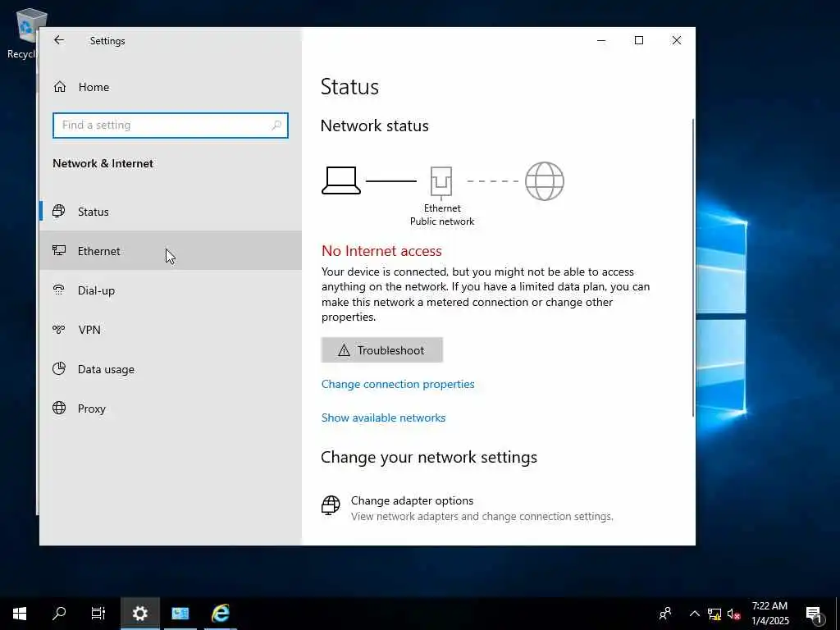The height and width of the screenshot is (630, 840).
Task: Open the Action Center notifications icon
Action: click(x=815, y=614)
